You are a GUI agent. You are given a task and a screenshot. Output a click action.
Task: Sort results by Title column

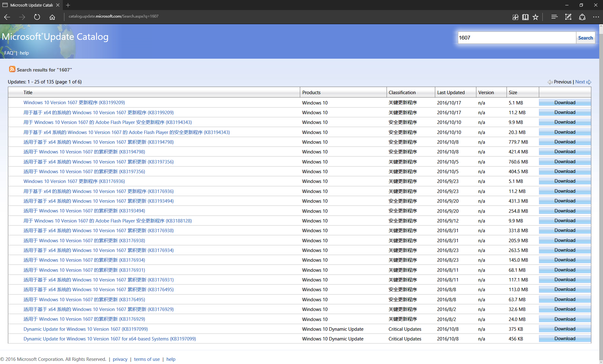[28, 93]
